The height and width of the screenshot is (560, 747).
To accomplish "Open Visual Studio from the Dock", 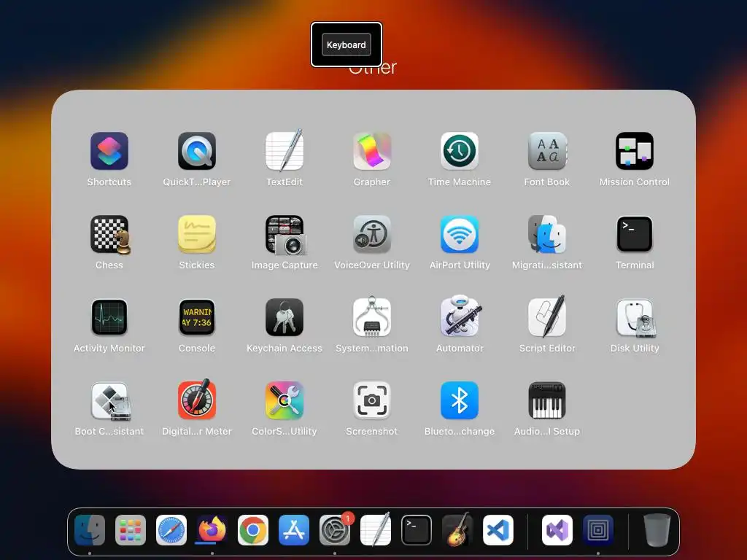I will click(x=557, y=530).
